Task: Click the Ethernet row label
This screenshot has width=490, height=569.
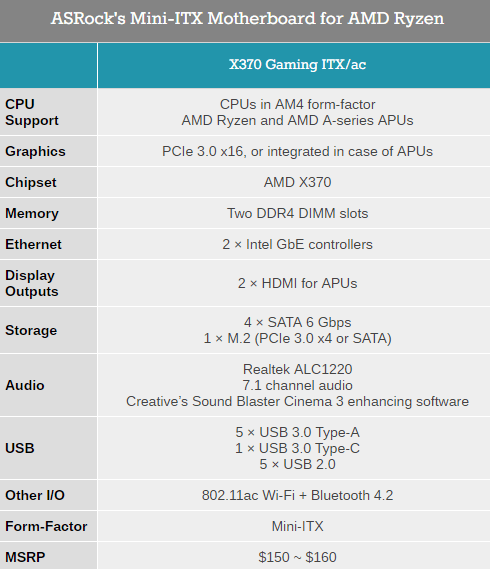Action: point(33,244)
